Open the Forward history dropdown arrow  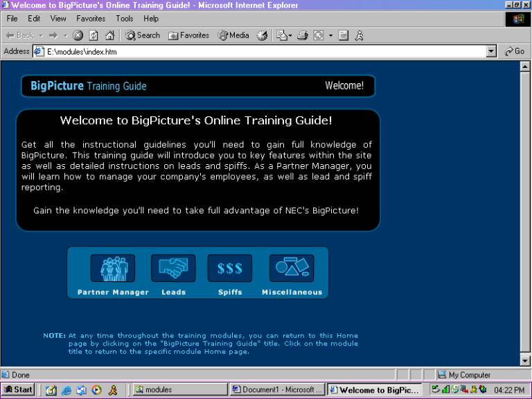click(66, 35)
